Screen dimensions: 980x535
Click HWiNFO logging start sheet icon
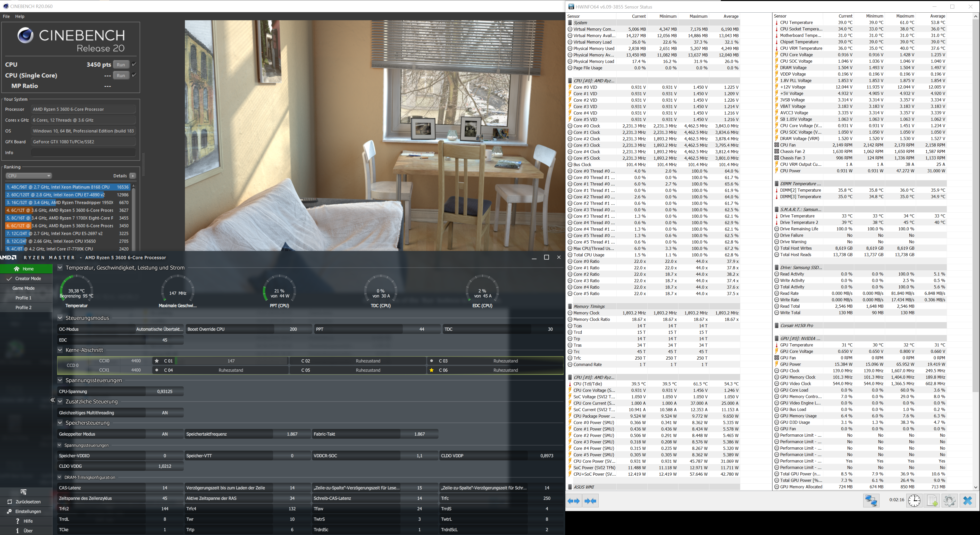click(x=932, y=500)
